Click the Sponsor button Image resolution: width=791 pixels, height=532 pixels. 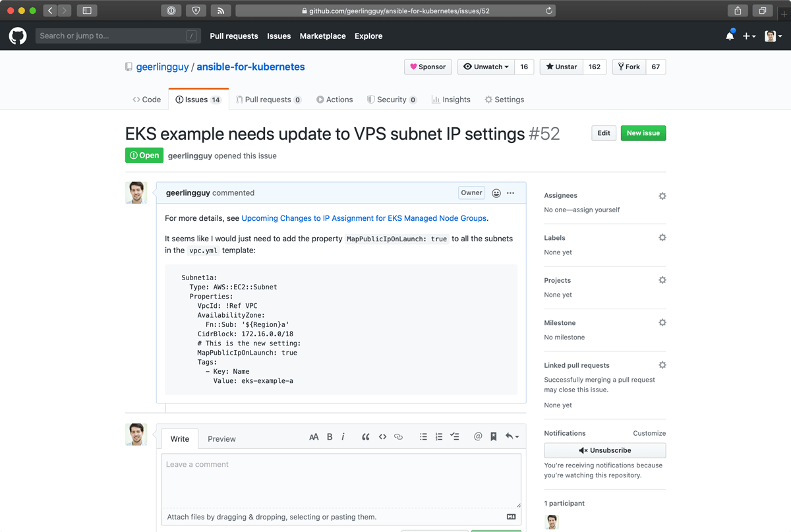428,67
